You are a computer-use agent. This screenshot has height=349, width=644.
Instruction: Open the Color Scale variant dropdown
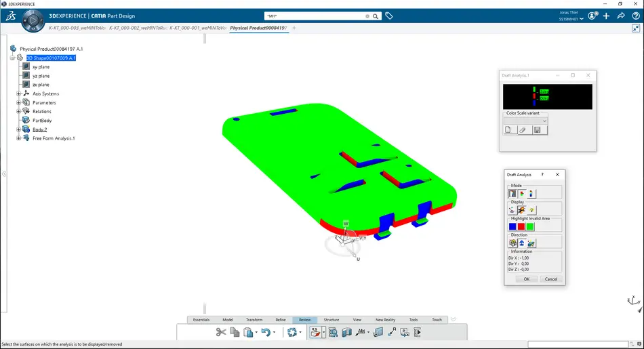pos(544,121)
